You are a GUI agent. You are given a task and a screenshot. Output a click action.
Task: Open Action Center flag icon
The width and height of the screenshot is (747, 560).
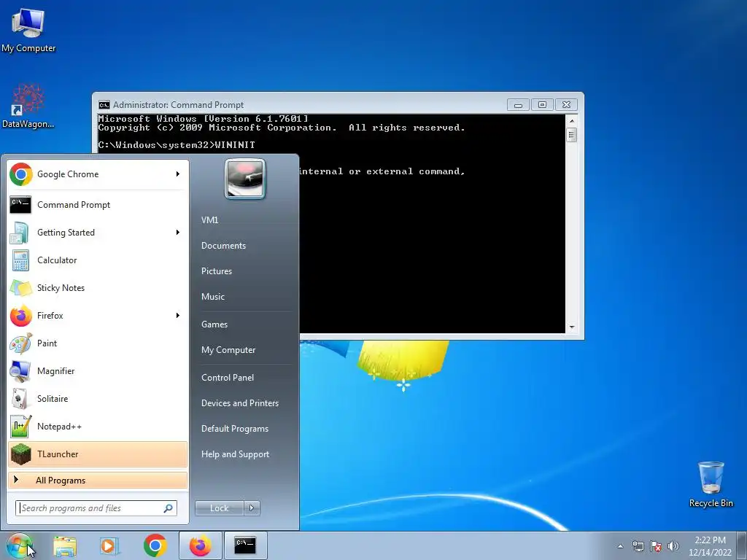pos(656,546)
